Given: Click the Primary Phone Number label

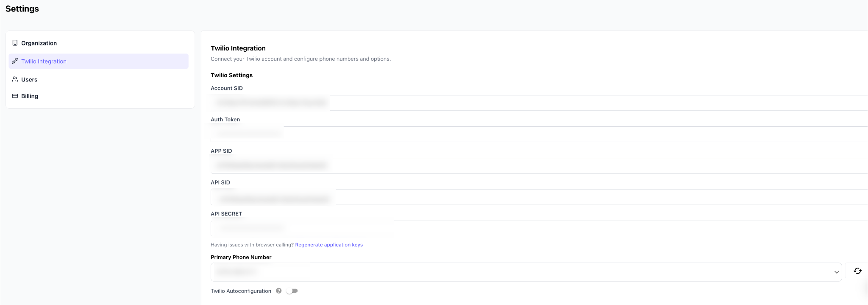Looking at the screenshot, I should point(241,257).
